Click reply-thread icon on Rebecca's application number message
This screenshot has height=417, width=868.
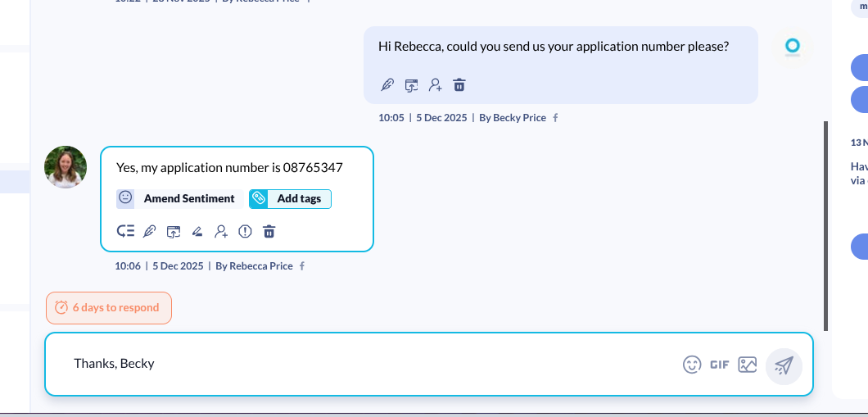tap(125, 232)
